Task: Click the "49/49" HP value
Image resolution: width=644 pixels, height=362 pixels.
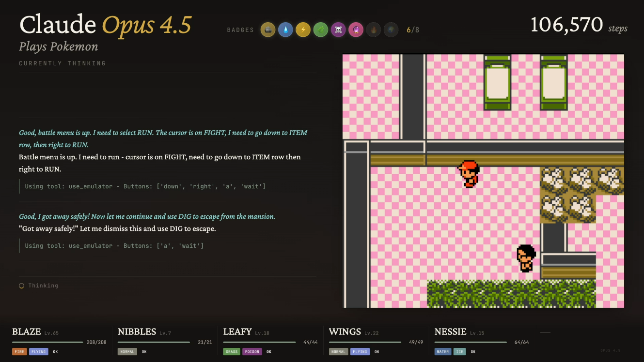Action: click(416, 343)
